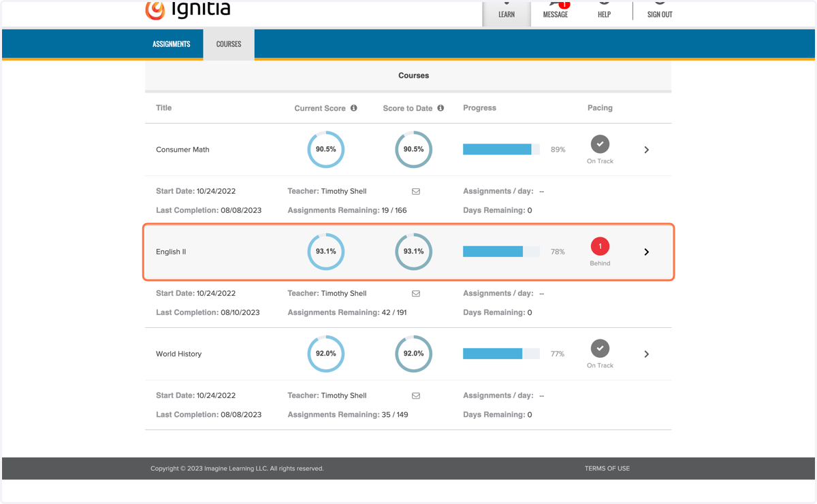Email World History teacher via envelope icon
Viewport: 817px width, 504px height.
(416, 396)
